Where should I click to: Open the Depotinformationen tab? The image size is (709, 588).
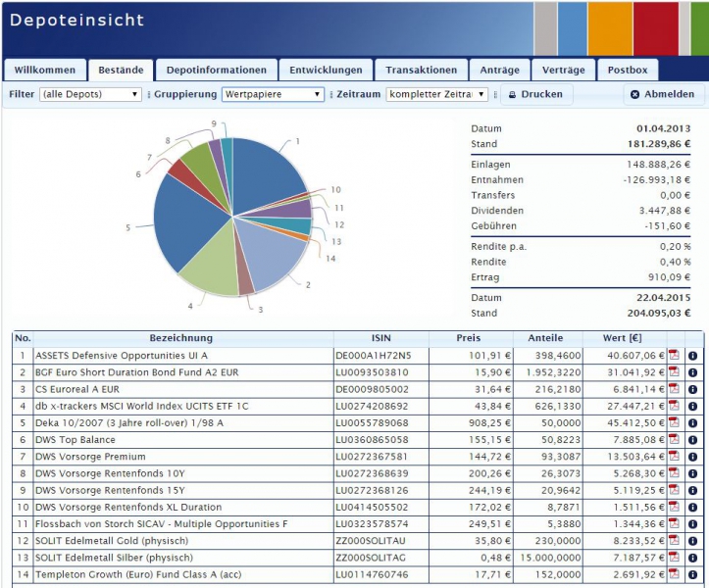pyautogui.click(x=216, y=71)
